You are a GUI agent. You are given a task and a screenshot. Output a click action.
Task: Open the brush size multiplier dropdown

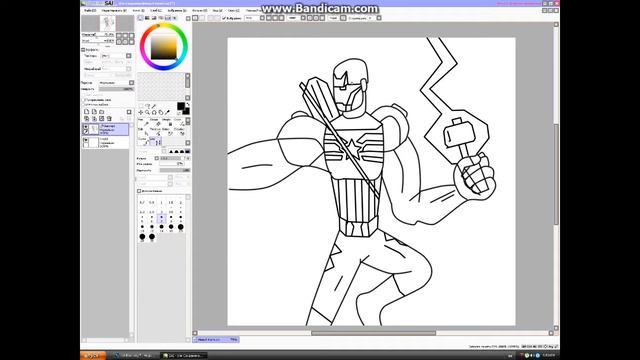(x=157, y=158)
